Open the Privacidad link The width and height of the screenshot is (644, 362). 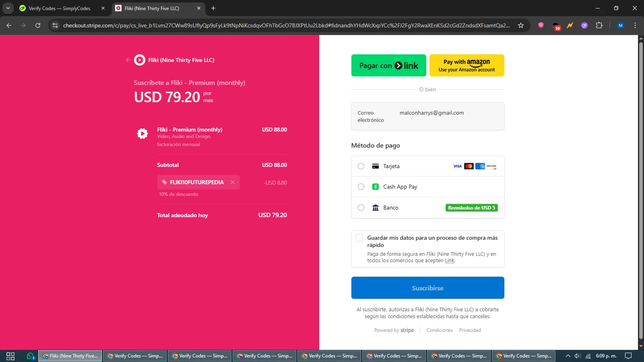pos(470,330)
